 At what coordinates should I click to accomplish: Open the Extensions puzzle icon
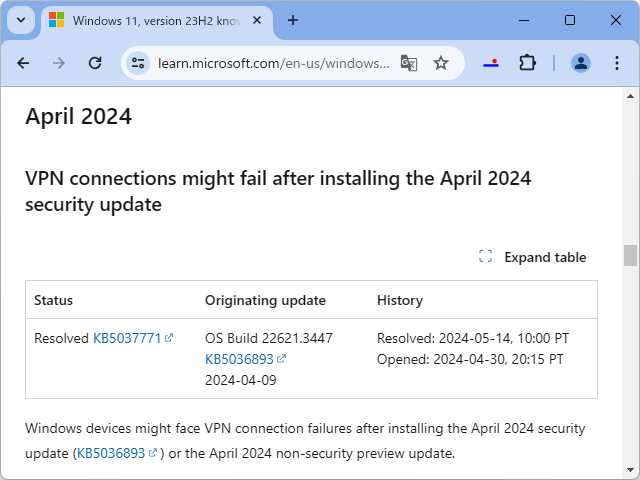[x=527, y=63]
